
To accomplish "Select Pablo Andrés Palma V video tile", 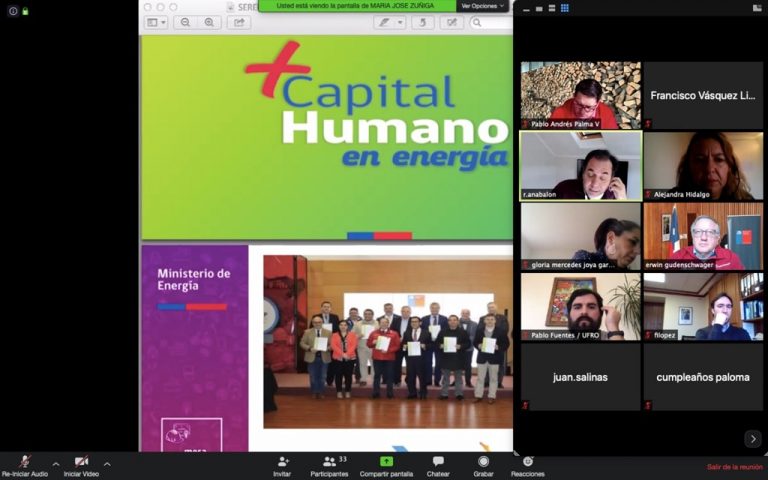I will pos(580,95).
